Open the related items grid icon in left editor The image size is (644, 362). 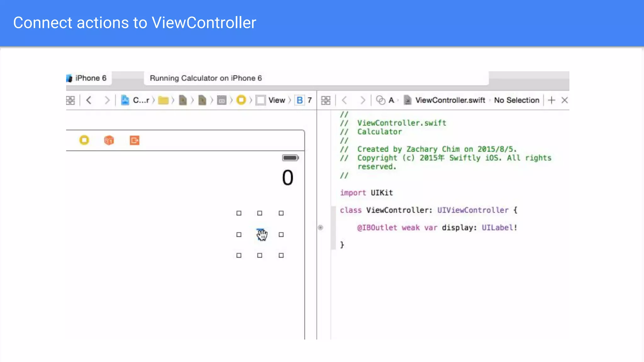70,100
